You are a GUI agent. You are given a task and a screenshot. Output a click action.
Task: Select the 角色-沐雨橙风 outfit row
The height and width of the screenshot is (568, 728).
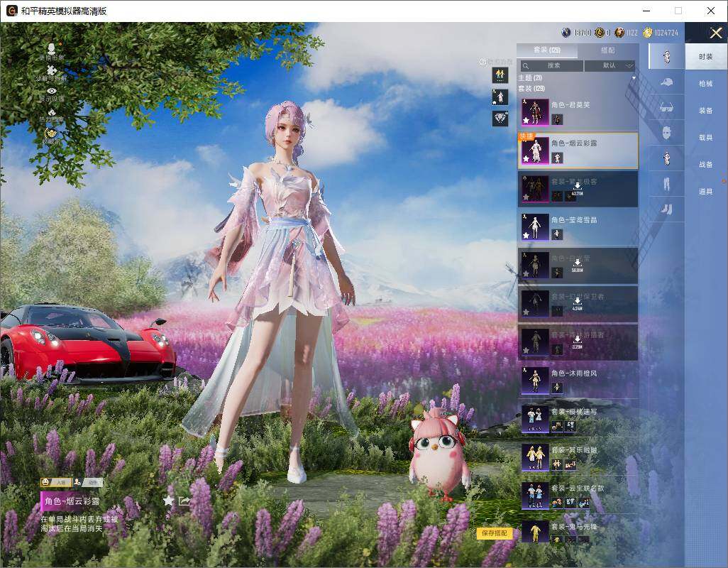(578, 381)
